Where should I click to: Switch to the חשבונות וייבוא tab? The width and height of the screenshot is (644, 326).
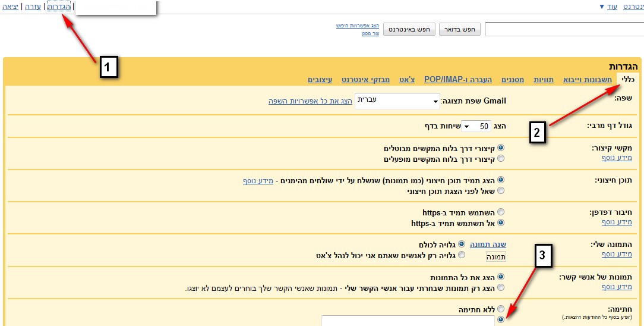point(588,79)
